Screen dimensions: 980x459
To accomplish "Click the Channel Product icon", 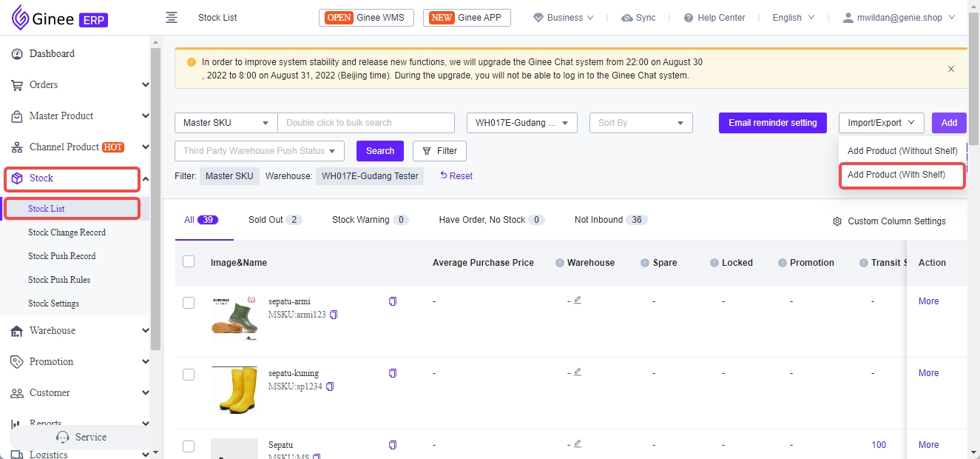I will 16,147.
